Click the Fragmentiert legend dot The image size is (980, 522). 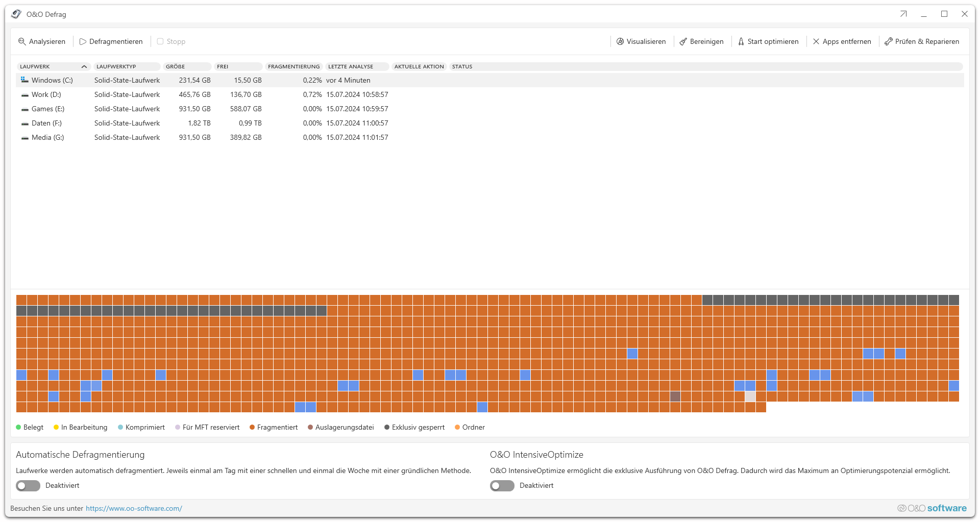[x=252, y=427]
